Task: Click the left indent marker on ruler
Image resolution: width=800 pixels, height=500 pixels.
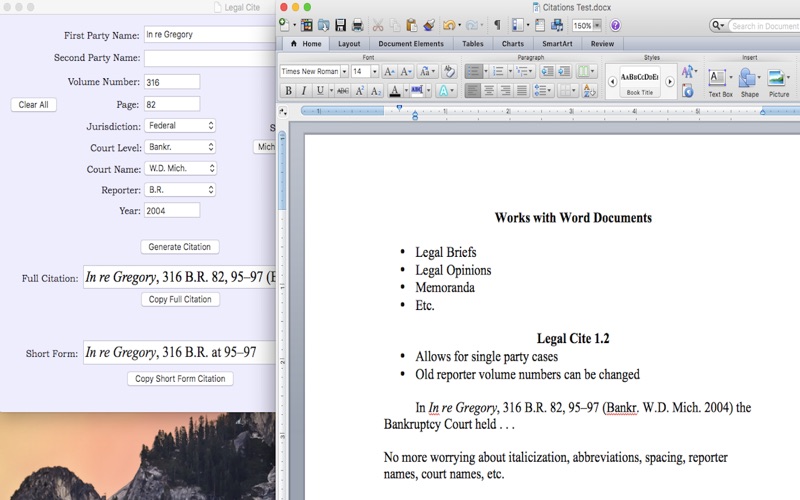Action: (415, 116)
